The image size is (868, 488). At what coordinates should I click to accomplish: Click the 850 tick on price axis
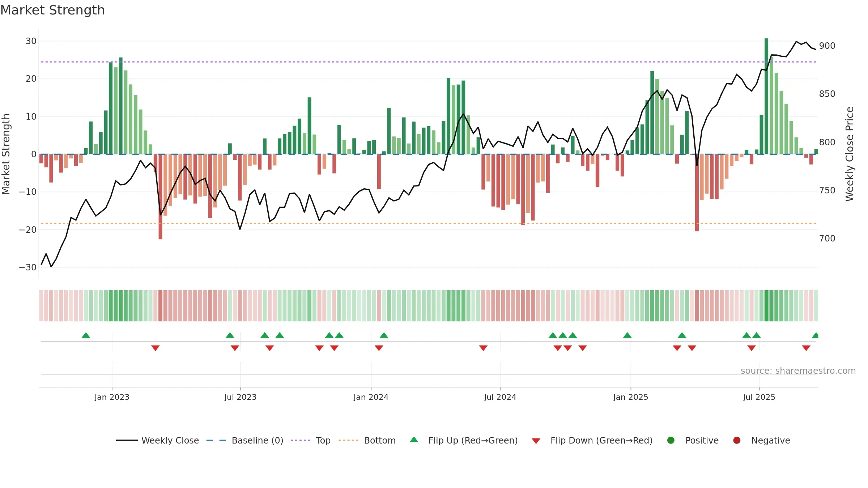tap(827, 94)
